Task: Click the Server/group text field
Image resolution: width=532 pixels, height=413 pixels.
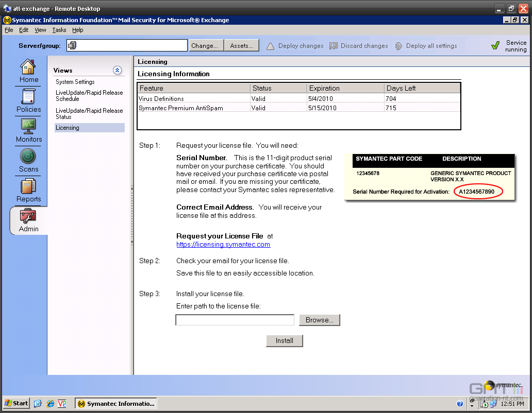Action: click(x=127, y=45)
